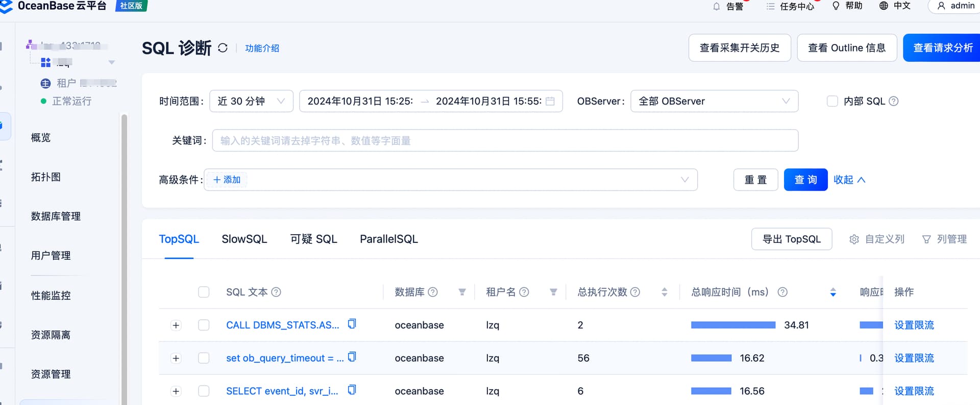980x405 pixels.
Task: Open 资源管理 in the sidebar
Action: point(51,374)
